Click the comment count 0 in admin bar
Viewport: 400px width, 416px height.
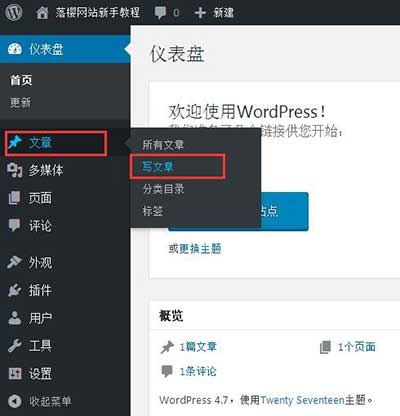(x=176, y=13)
